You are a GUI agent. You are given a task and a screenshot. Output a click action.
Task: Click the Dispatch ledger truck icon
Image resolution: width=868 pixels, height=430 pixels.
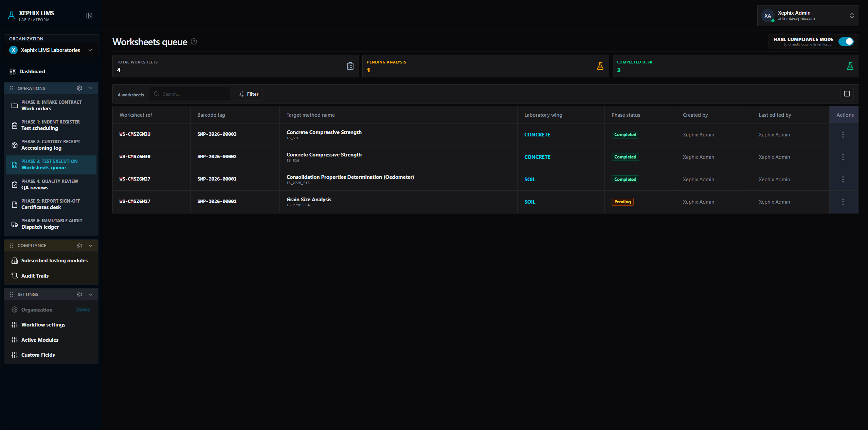(x=15, y=224)
